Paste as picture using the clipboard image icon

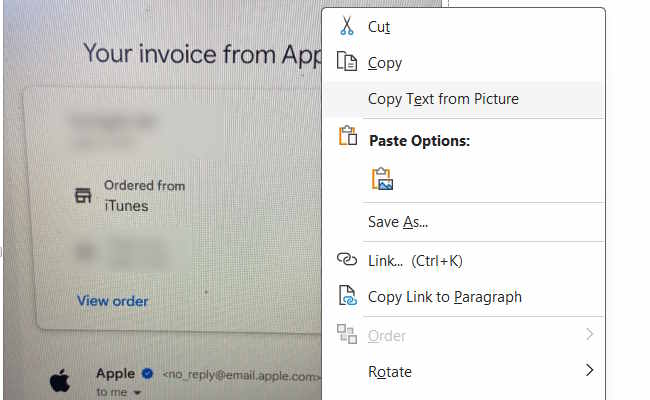[x=382, y=179]
